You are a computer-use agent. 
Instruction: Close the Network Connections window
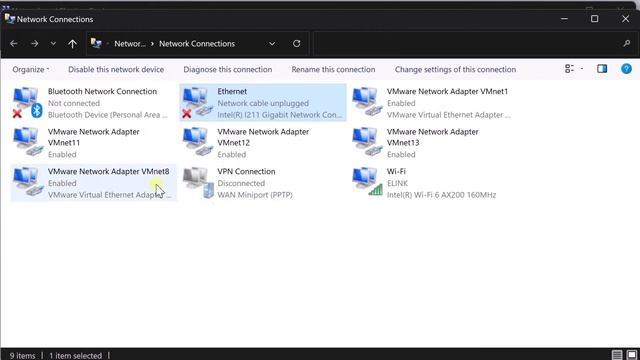pyautogui.click(x=625, y=19)
